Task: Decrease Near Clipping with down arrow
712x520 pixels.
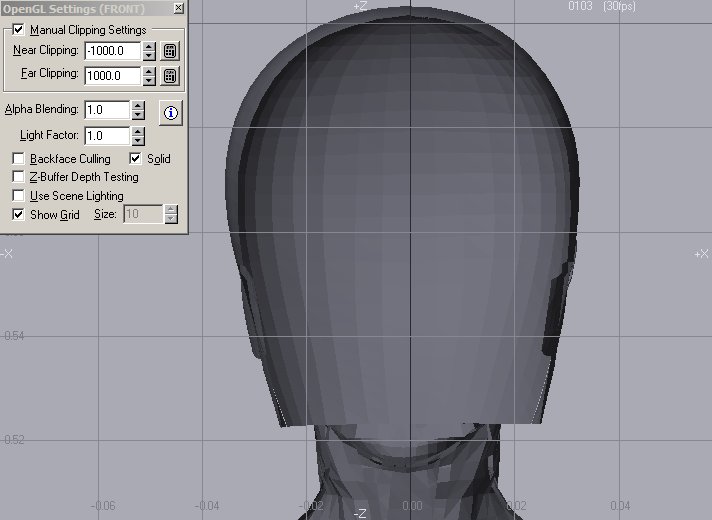Action: [149, 56]
